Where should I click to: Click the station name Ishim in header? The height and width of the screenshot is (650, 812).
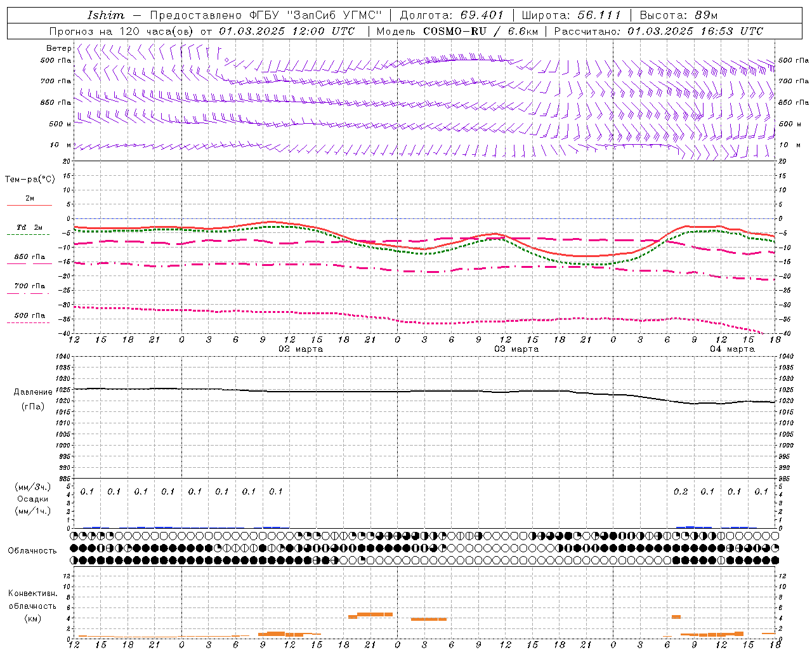(106, 15)
